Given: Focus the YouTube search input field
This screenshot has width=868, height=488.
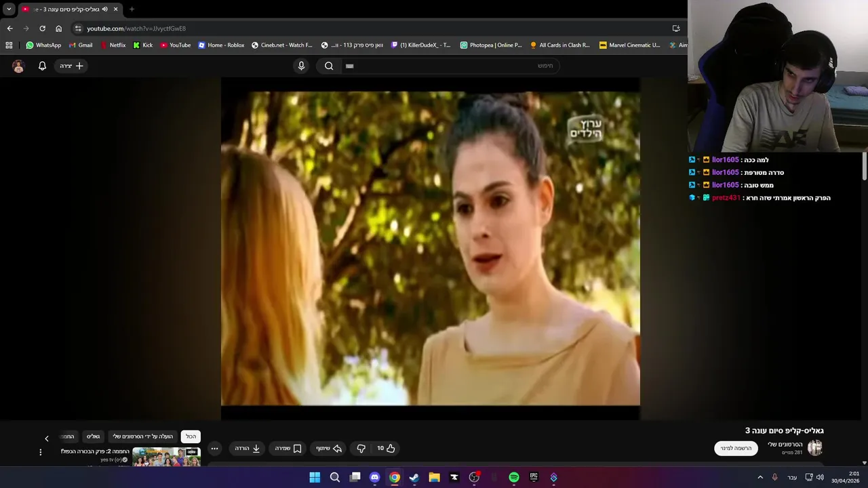Looking at the screenshot, I should click(451, 66).
